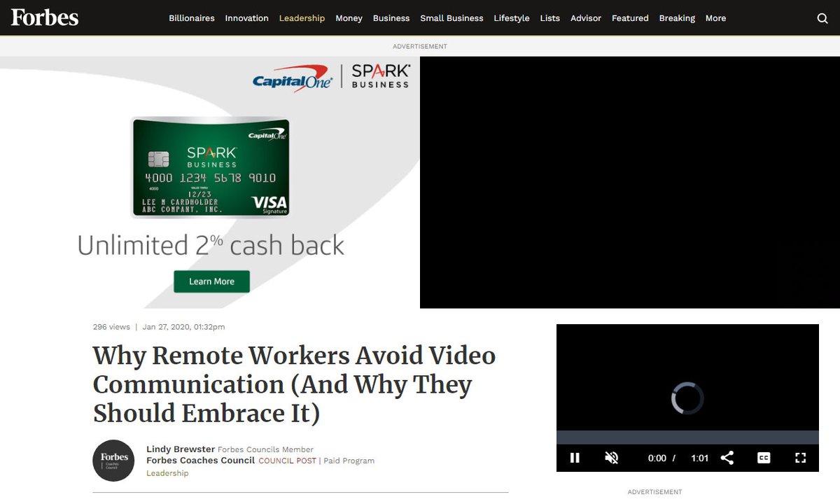Open the Leadership category under author

[x=167, y=473]
